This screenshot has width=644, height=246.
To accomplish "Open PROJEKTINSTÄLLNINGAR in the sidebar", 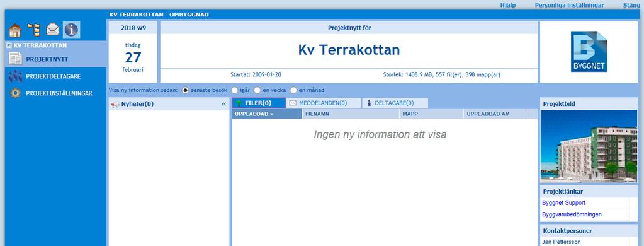I will 59,93.
